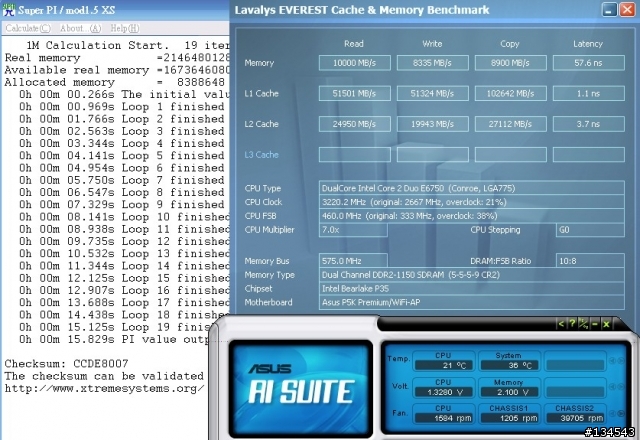This screenshot has height=440, width=640.
Task: Click Super PI line 1M Calculation Start
Action: pos(128,45)
